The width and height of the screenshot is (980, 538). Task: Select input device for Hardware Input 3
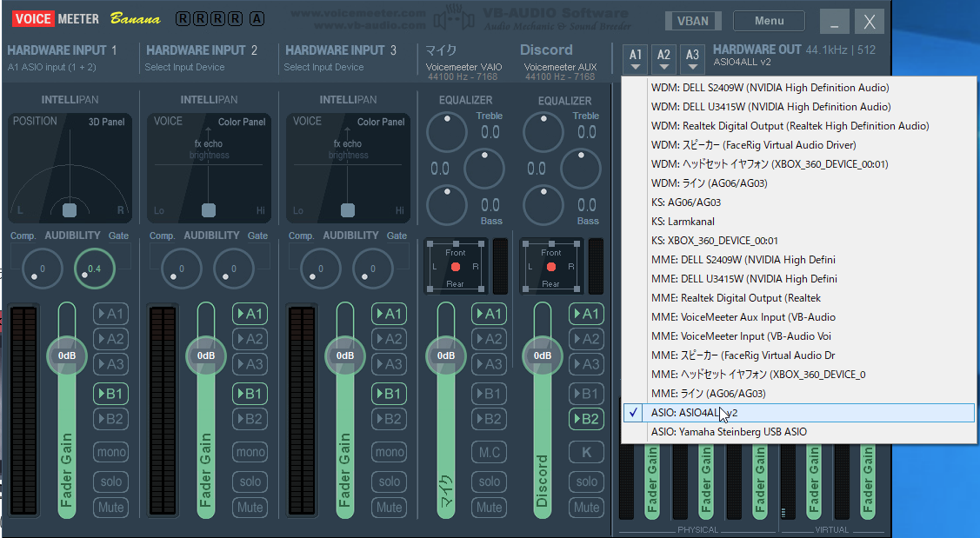323,67
